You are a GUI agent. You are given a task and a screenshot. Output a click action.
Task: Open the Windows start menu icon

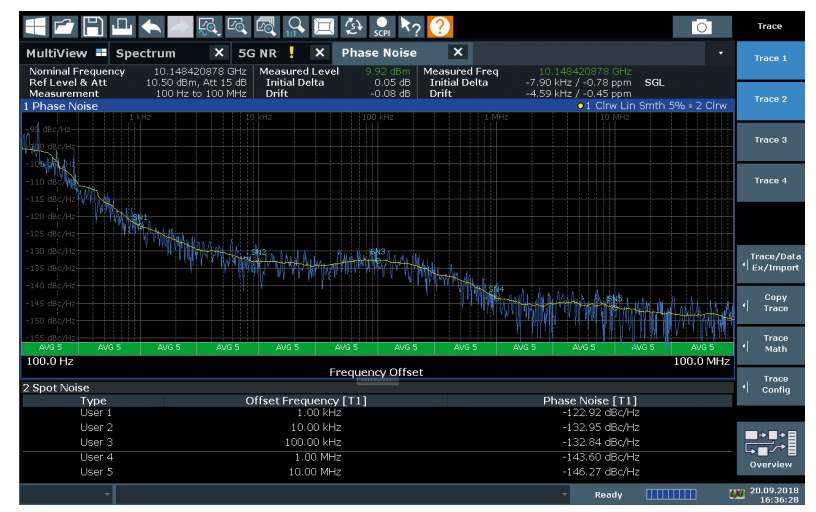tap(36, 27)
